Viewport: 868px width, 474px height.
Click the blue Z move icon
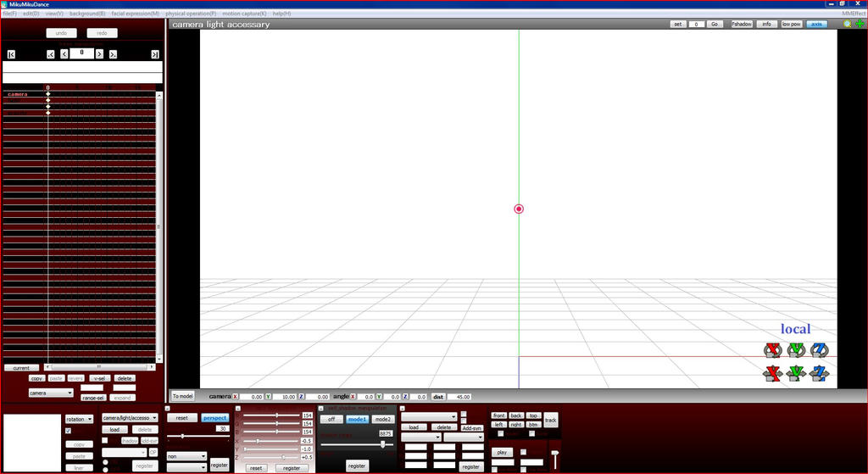tap(820, 374)
